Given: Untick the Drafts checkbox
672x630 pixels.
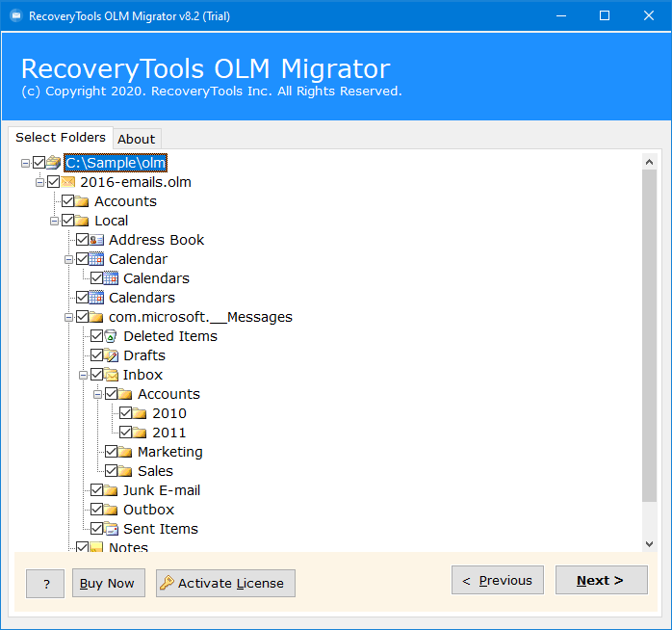Looking at the screenshot, I should [x=97, y=355].
